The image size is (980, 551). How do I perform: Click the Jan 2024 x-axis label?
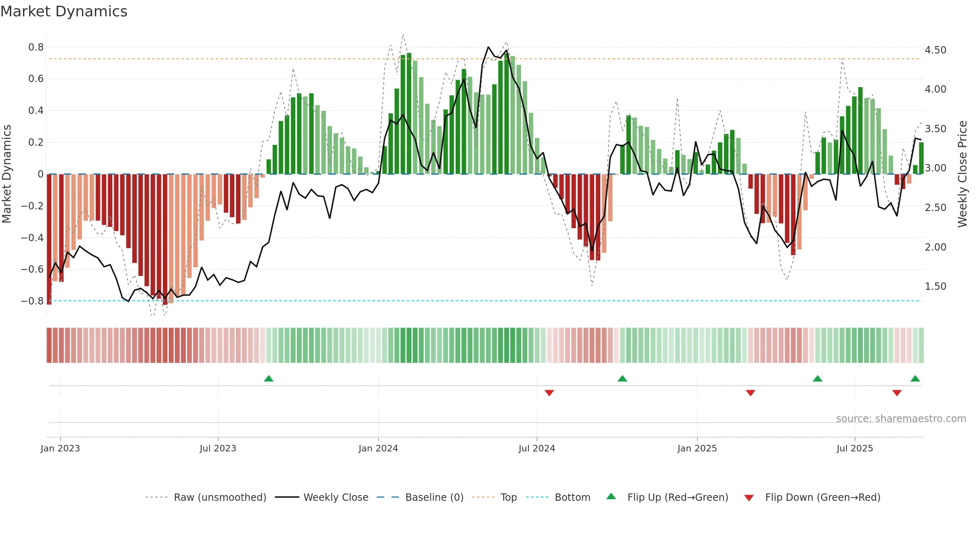378,448
